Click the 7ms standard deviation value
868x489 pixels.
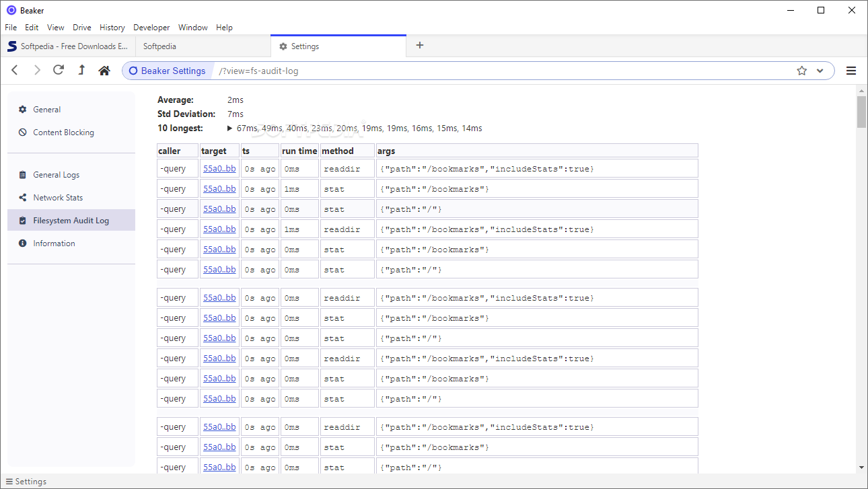pyautogui.click(x=236, y=114)
